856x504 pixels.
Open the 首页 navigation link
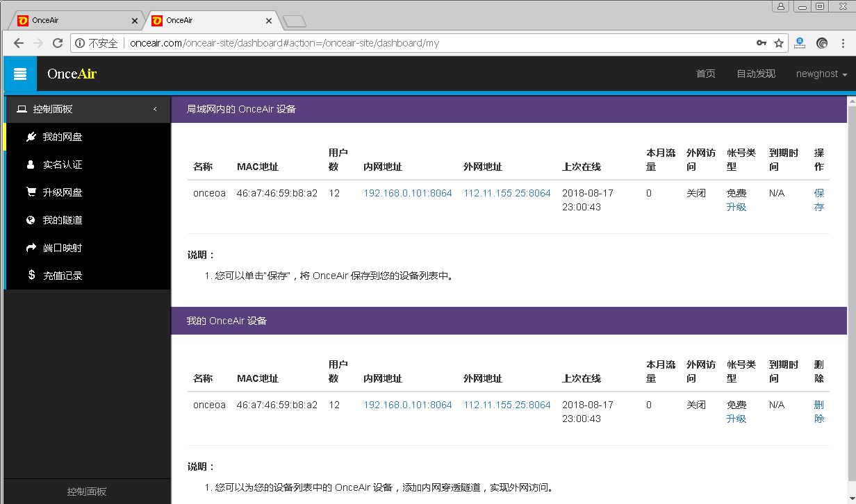point(706,74)
